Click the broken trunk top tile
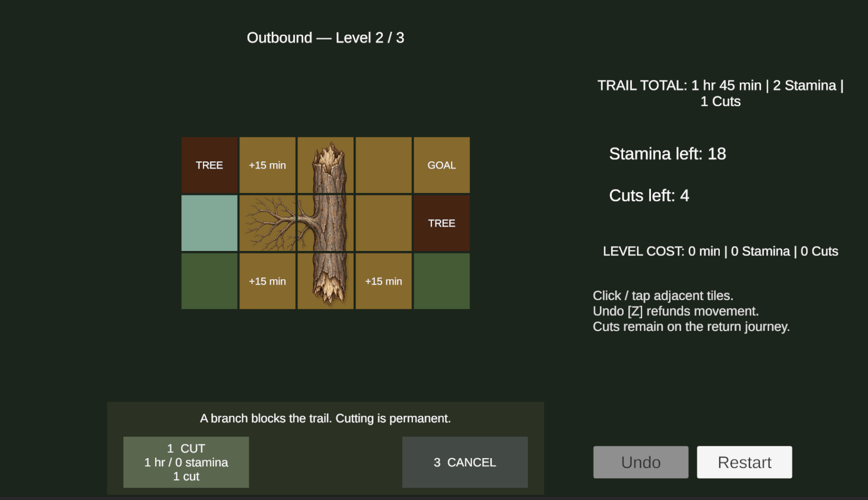Image resolution: width=868 pixels, height=500 pixels. (x=326, y=165)
